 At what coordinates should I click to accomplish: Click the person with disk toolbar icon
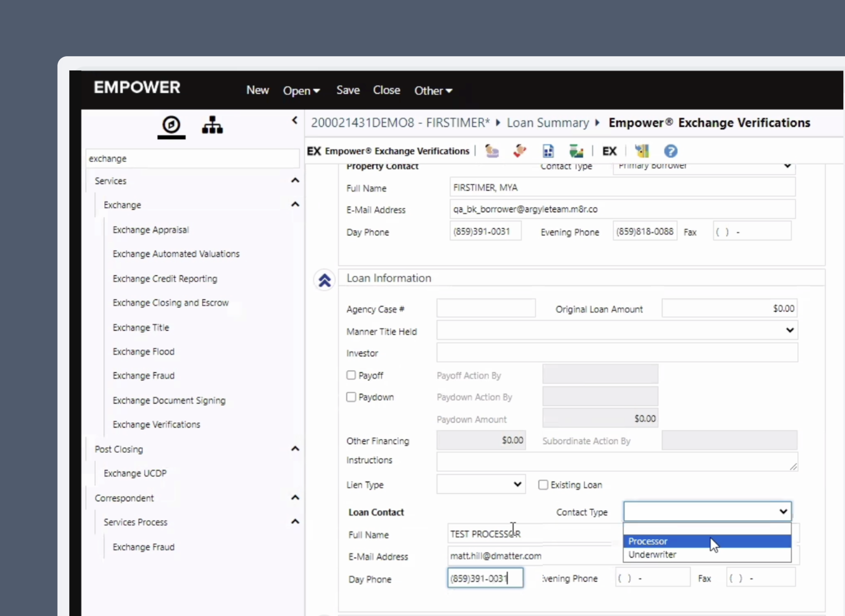(492, 151)
